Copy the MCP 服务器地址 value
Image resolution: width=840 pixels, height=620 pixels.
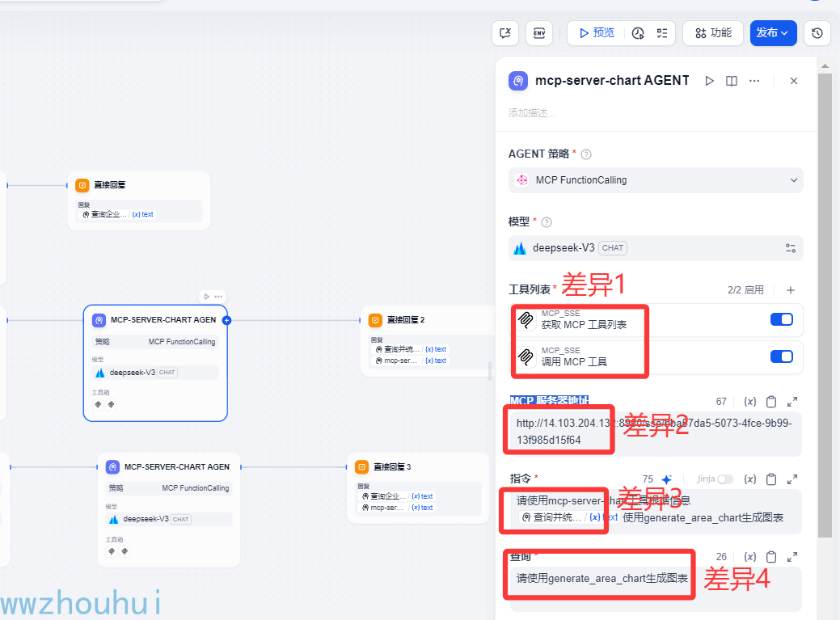[x=771, y=402]
